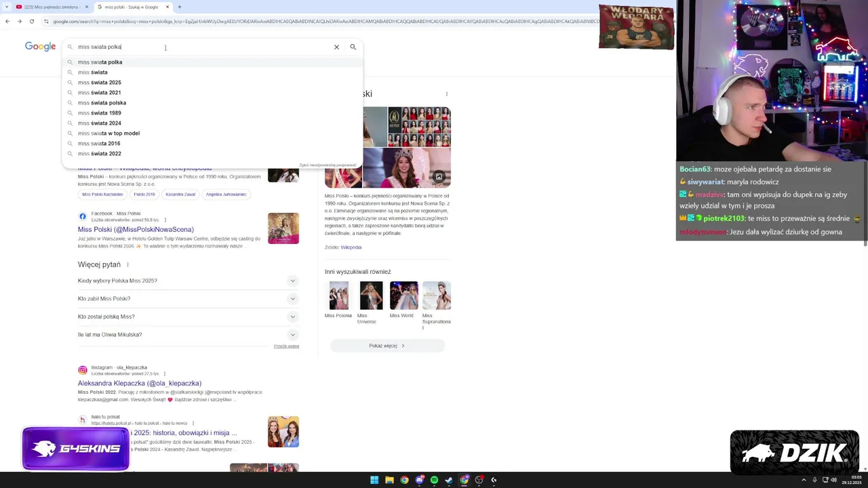
Task: Focus the browser address bar URL
Action: pyautogui.click(x=325, y=21)
